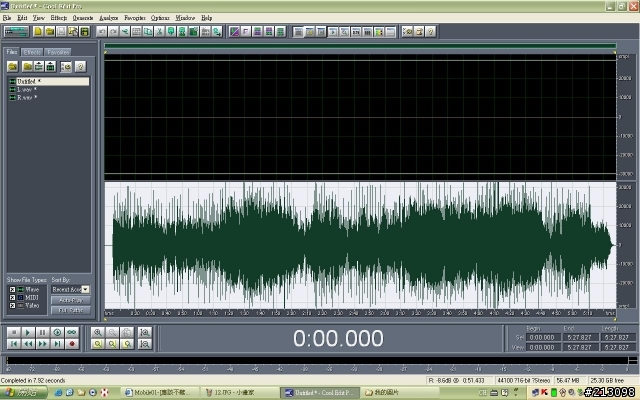Click the Rewind double-arrow button
The height and width of the screenshot is (400, 640).
coord(28,344)
